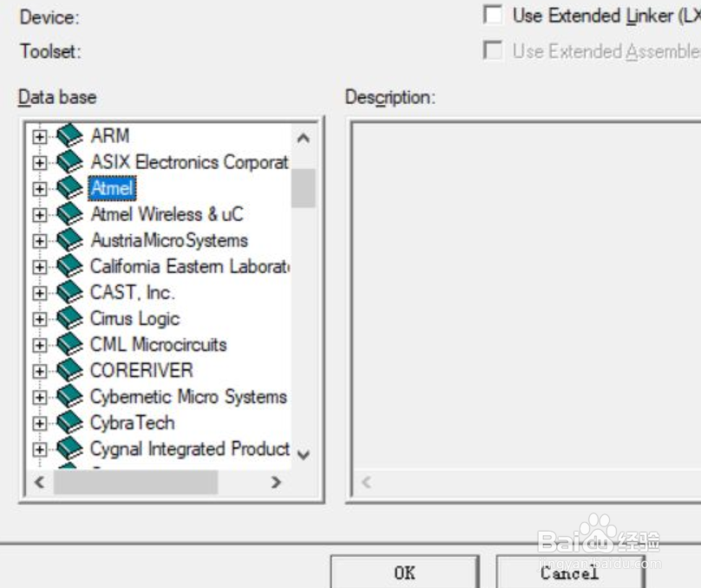Click the book icon beside ARM
The image size is (701, 588).
point(69,135)
